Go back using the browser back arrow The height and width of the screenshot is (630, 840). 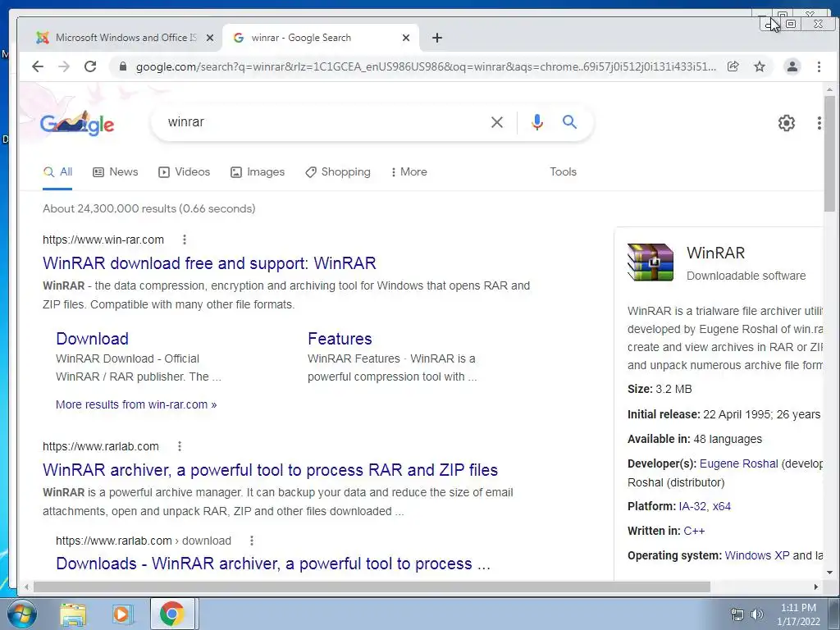pyautogui.click(x=38, y=66)
